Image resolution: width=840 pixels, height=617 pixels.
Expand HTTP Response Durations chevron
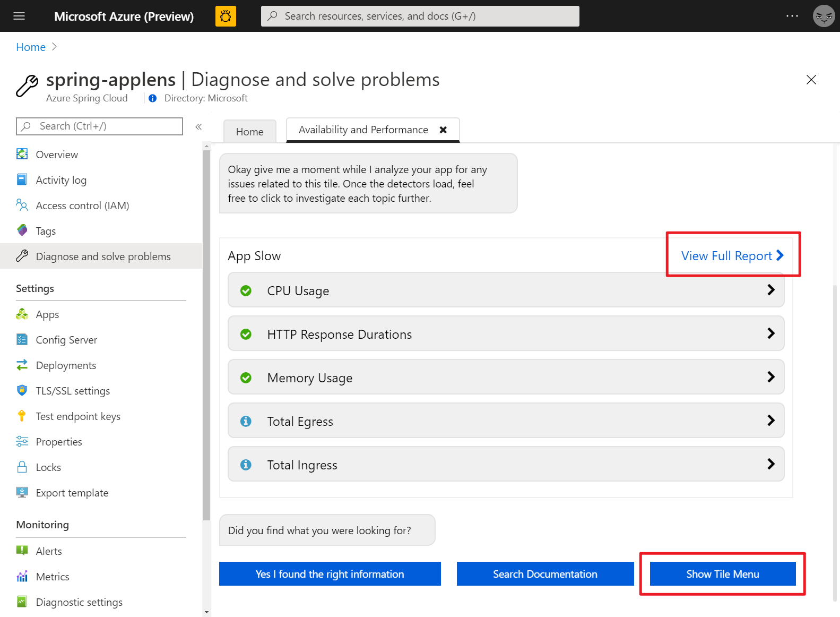(x=771, y=333)
